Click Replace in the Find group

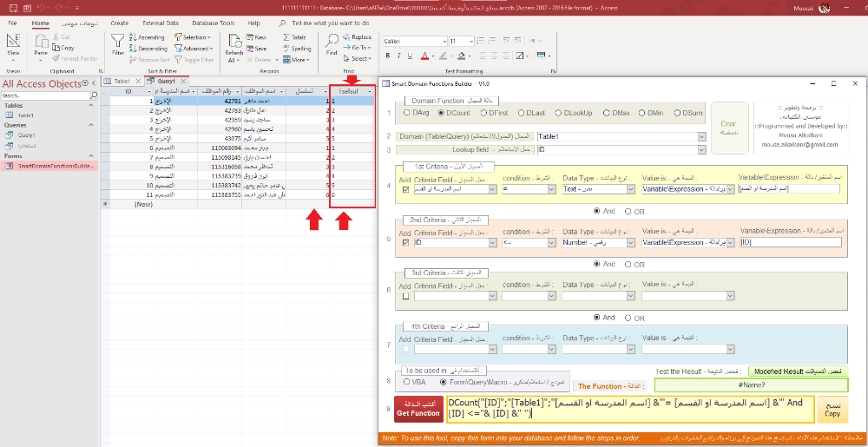[x=357, y=37]
